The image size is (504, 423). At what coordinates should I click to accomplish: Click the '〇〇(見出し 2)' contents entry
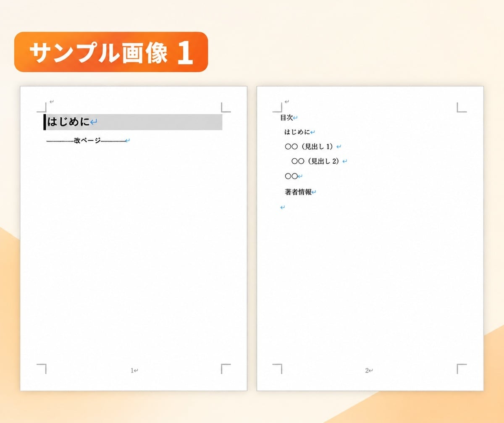[316, 161]
